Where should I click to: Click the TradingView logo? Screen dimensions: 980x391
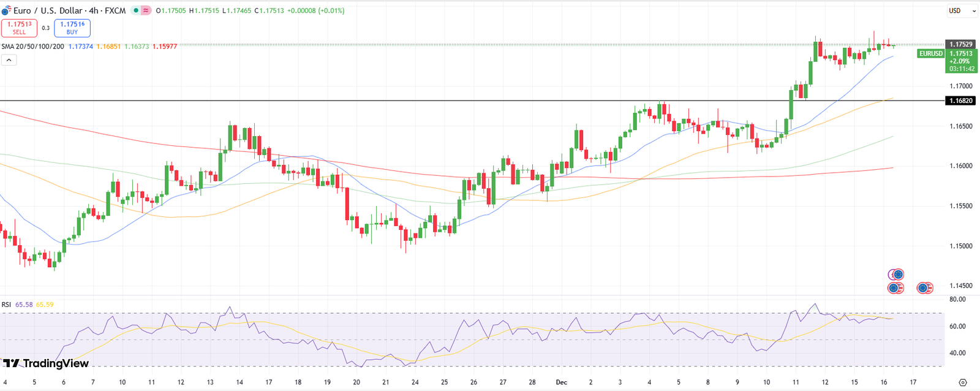tap(46, 363)
